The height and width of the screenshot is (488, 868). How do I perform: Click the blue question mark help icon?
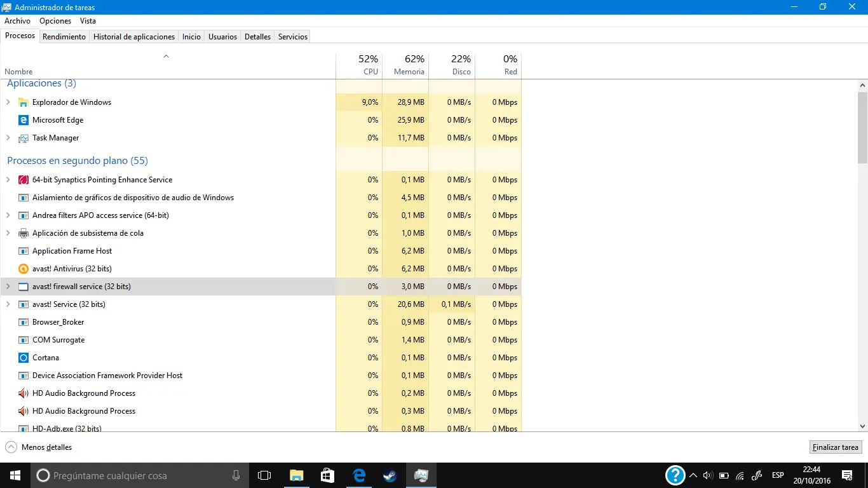[675, 475]
